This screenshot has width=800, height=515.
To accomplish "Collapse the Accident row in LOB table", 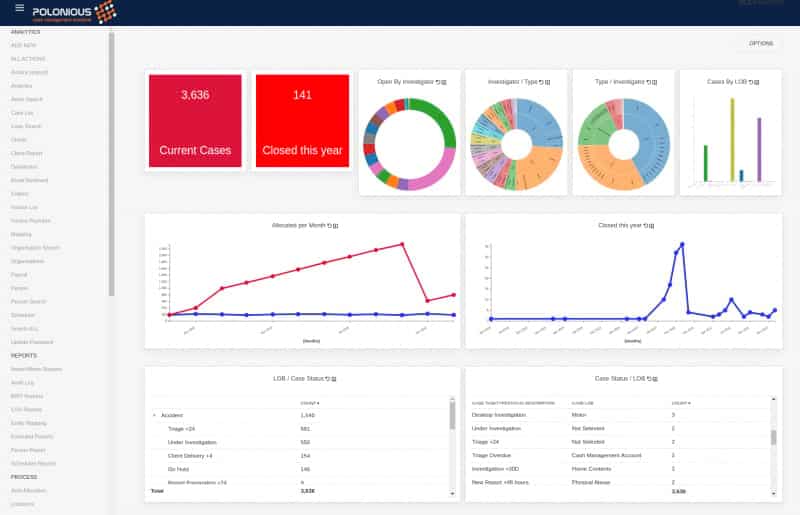I will click(x=154, y=414).
